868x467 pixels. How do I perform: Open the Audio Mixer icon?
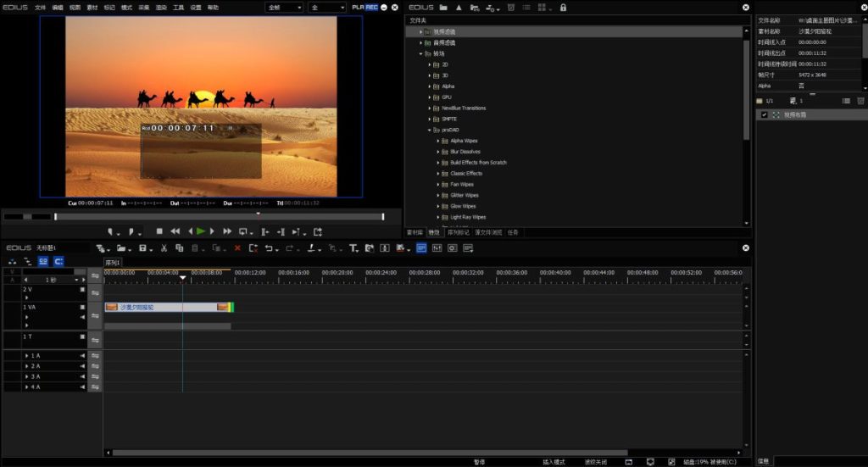[x=437, y=247]
